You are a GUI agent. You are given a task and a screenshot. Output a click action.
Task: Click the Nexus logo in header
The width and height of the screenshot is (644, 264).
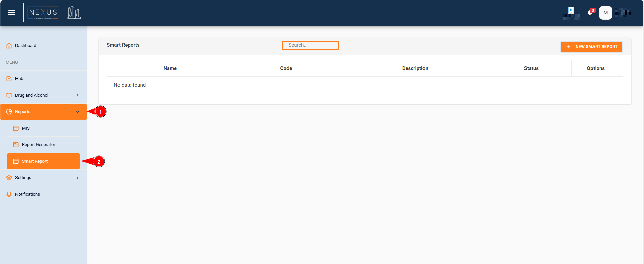43,13
